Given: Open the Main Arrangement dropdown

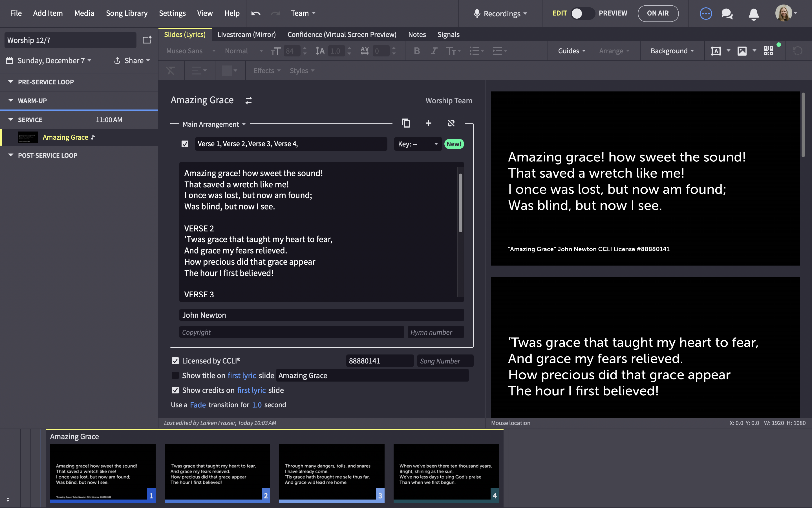Looking at the screenshot, I should point(214,124).
